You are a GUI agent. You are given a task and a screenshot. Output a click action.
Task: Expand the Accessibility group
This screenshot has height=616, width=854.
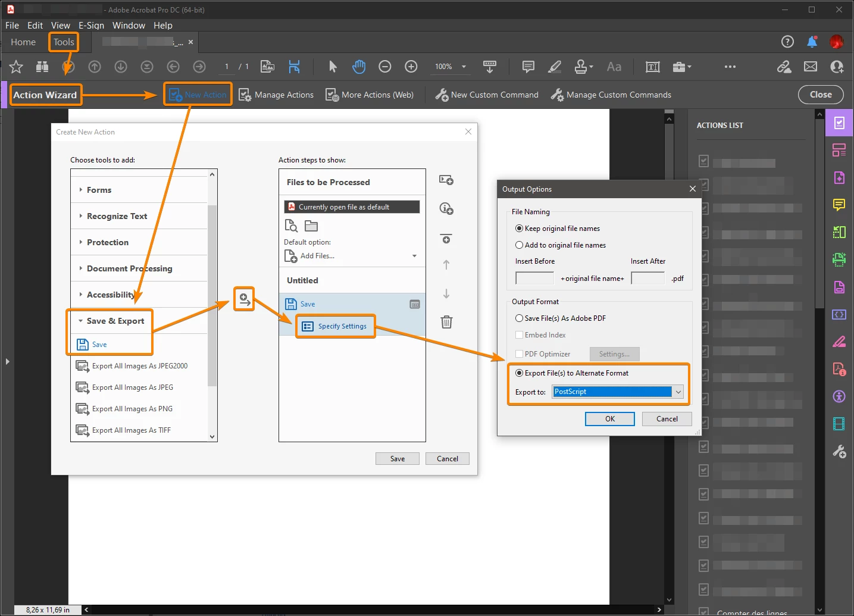(x=81, y=295)
